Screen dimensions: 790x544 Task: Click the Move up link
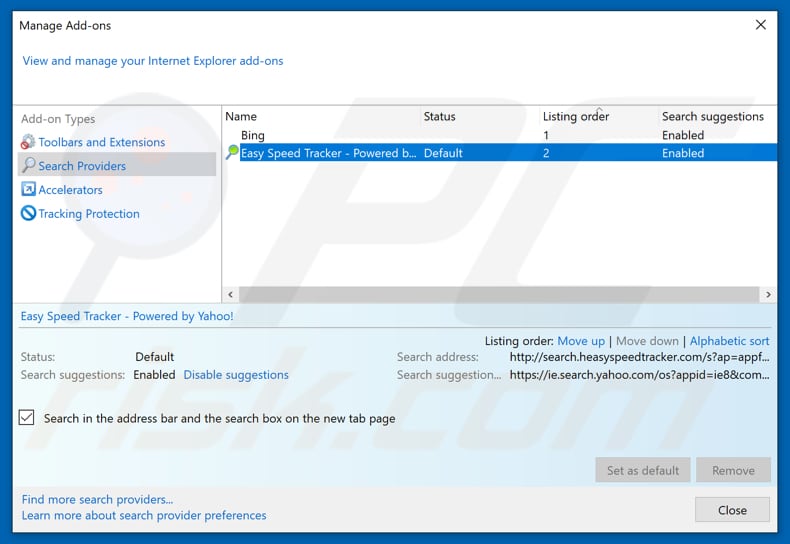(x=581, y=341)
